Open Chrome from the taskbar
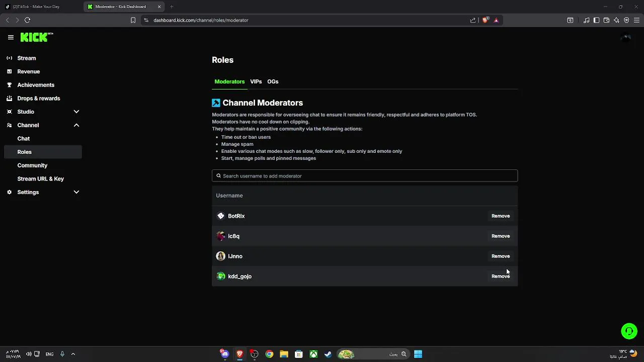 pos(269,354)
